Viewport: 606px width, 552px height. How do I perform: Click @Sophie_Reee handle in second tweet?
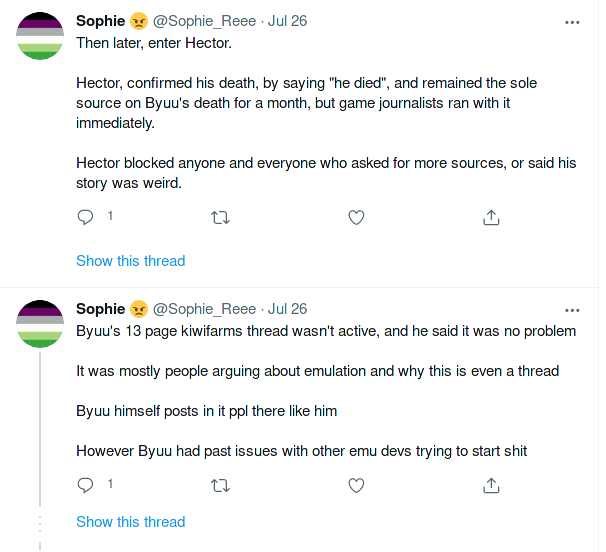[x=204, y=309]
